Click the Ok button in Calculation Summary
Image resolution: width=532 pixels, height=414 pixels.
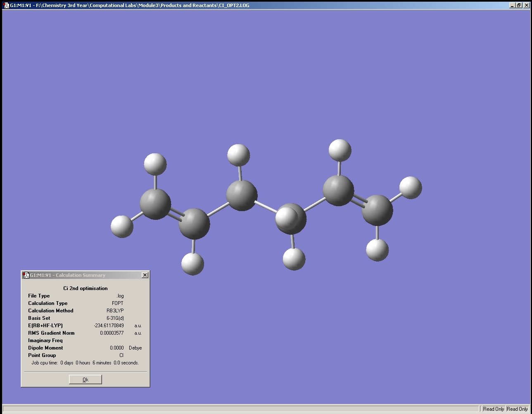coord(85,379)
